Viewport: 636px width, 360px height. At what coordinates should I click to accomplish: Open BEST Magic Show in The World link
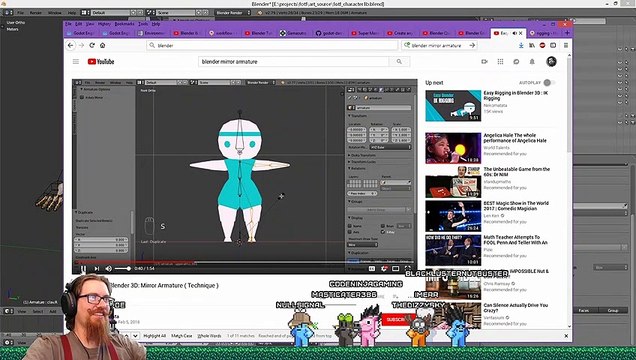pyautogui.click(x=516, y=206)
